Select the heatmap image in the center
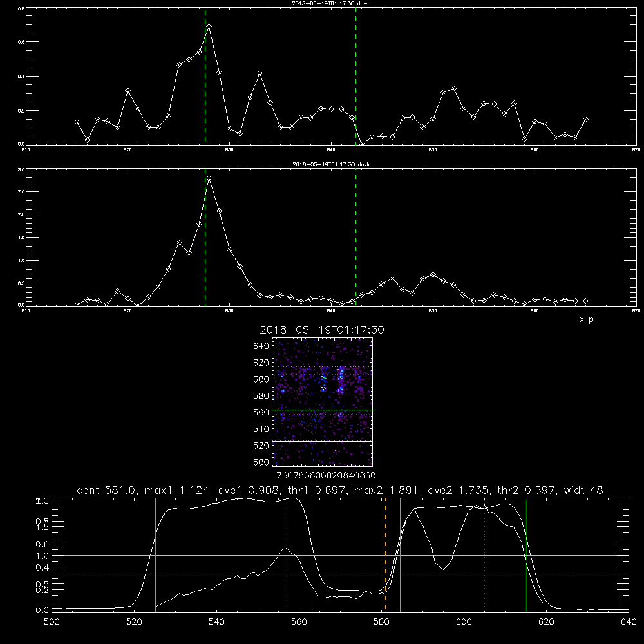This screenshot has width=644, height=644. click(322, 402)
